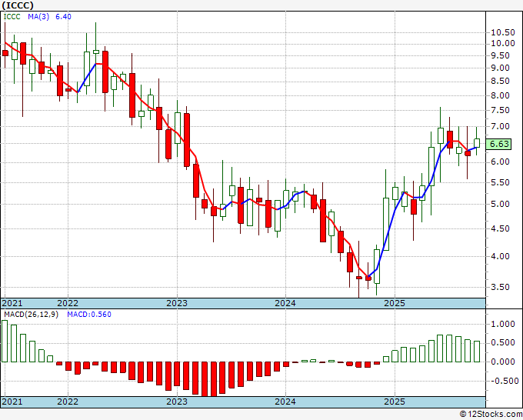Select 2024 on the price chart timeline
The image size is (523, 420).
click(x=285, y=303)
